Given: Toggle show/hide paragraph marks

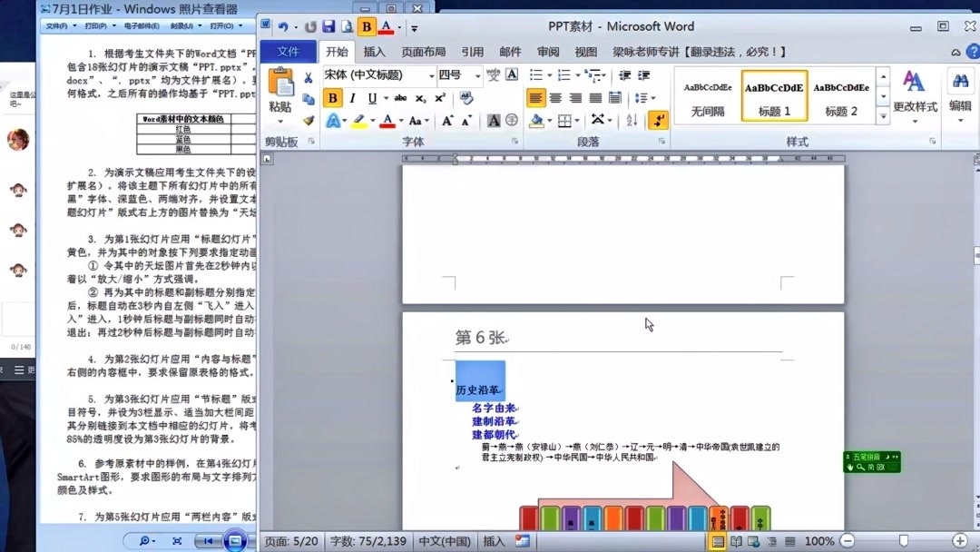Looking at the screenshot, I should pyautogui.click(x=660, y=120).
